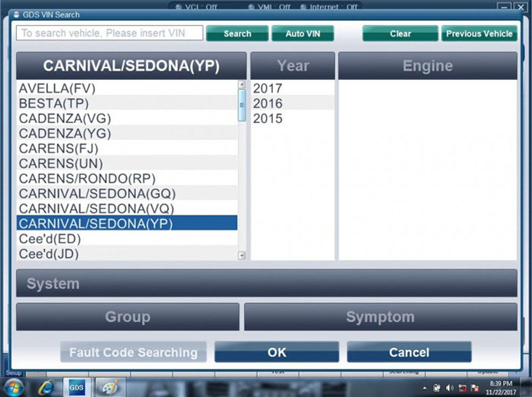Select CARNIVAL/SEDONA(VQ) model

[127, 208]
